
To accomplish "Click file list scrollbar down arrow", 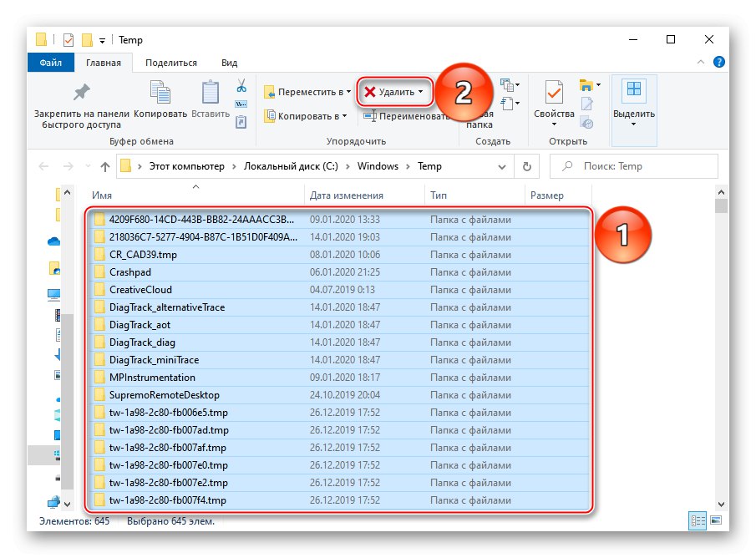I will tap(721, 505).
